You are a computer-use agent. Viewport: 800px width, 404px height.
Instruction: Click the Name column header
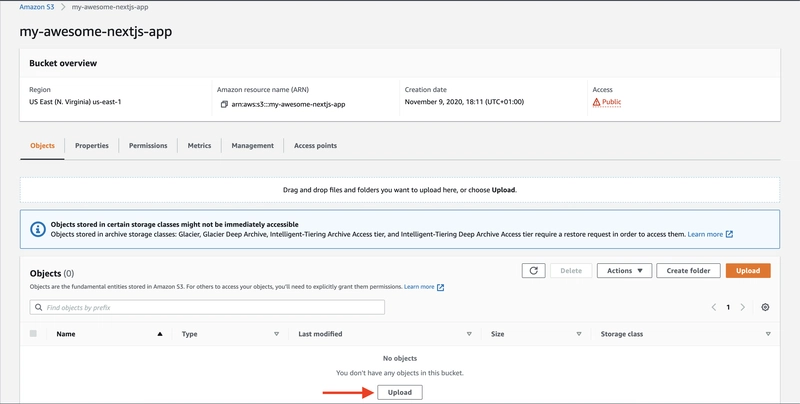pyautogui.click(x=66, y=334)
